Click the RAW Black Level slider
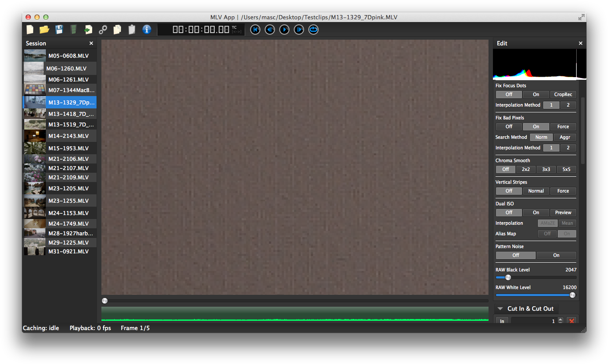The width and height of the screenshot is (608, 364). point(536,278)
